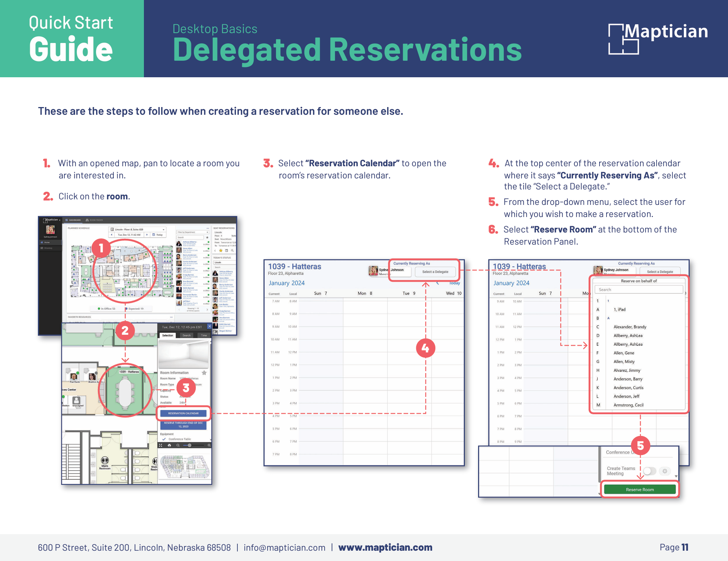Open the www.maptician.com link in footer
Viewport: 728px width, 561px height.
coord(385,547)
